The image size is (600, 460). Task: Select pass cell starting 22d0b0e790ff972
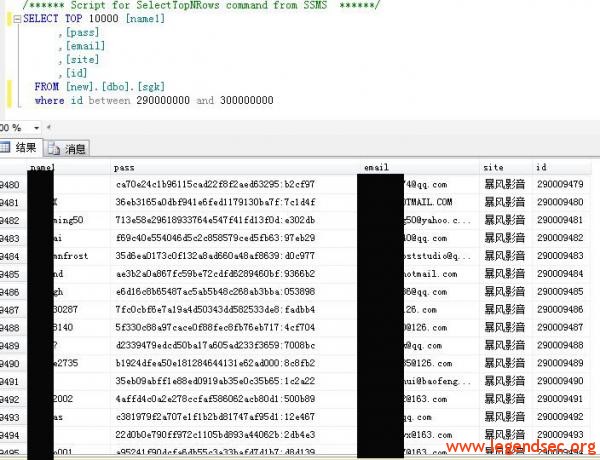[x=235, y=434]
